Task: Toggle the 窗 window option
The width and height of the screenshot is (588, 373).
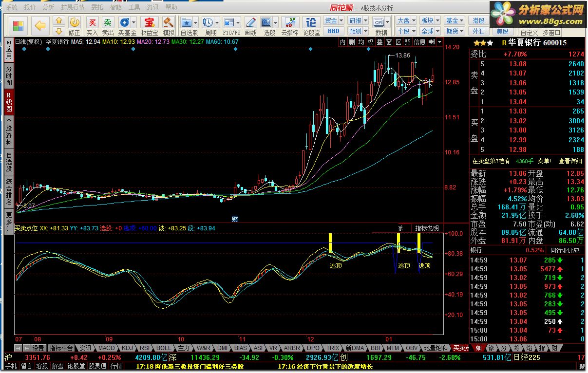Action: (x=389, y=42)
